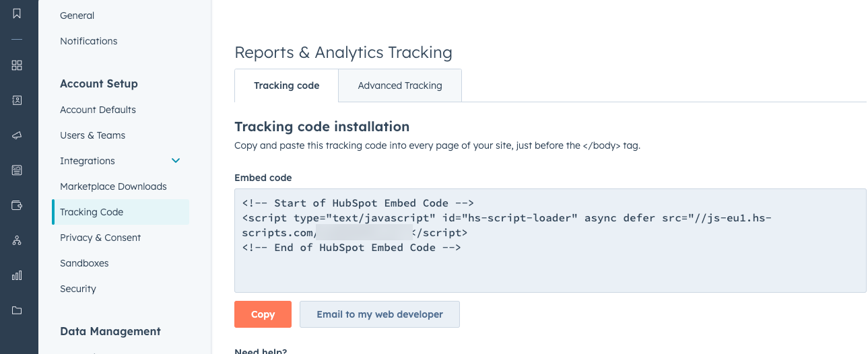Click Email to my web developer
The image size is (868, 354).
click(x=380, y=314)
